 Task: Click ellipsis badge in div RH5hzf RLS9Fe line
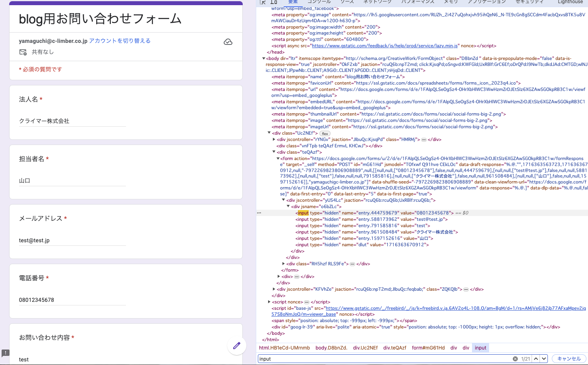tap(352, 264)
